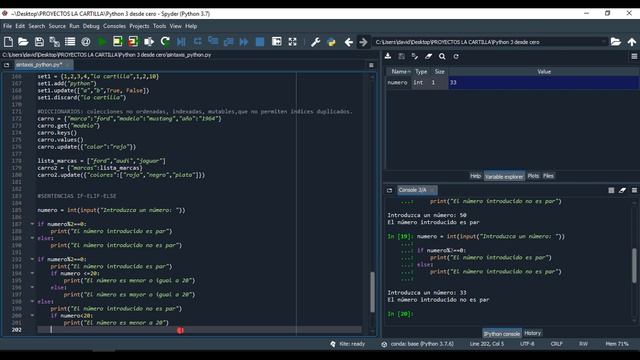
Task: Search variables with the magnifier icon
Action: [442, 56]
